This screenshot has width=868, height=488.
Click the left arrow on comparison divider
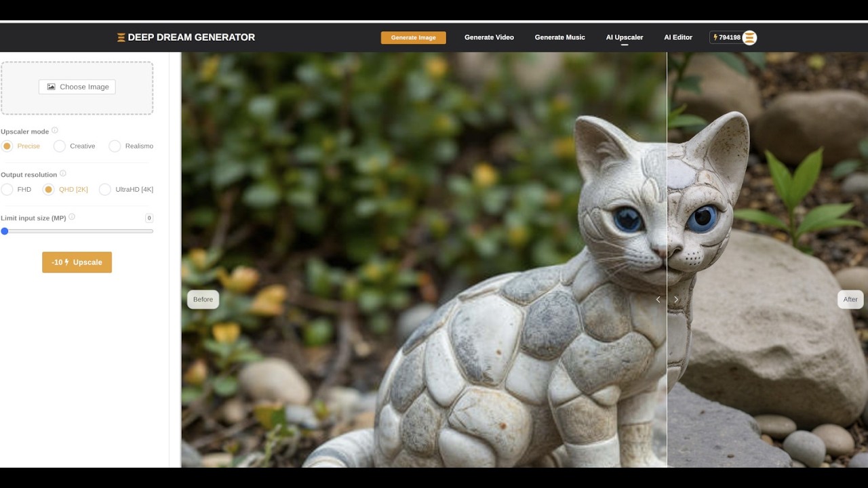coord(658,299)
